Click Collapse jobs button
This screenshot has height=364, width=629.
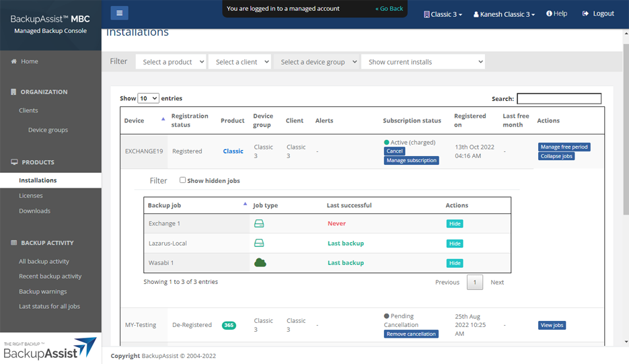(556, 156)
